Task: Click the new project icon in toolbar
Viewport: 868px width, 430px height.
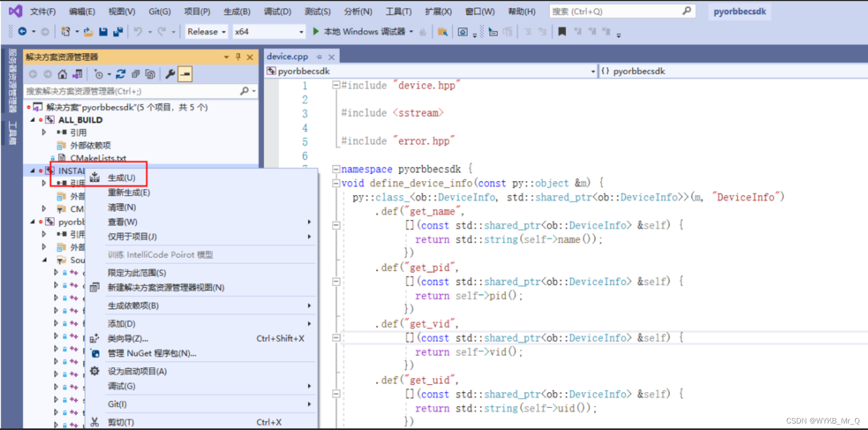Action: click(66, 31)
